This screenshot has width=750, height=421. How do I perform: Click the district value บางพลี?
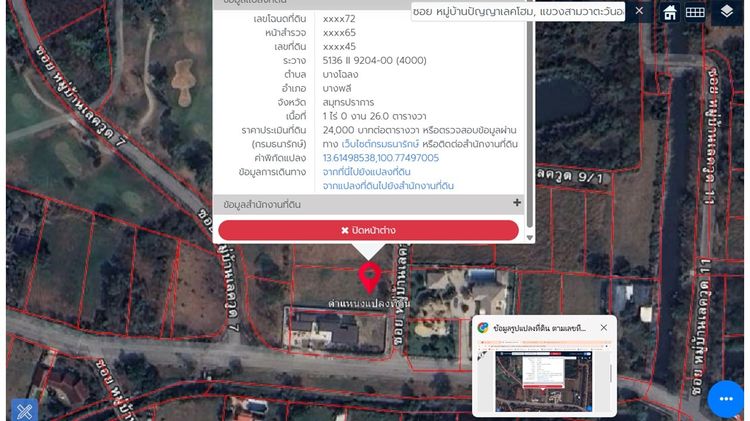pyautogui.click(x=337, y=88)
